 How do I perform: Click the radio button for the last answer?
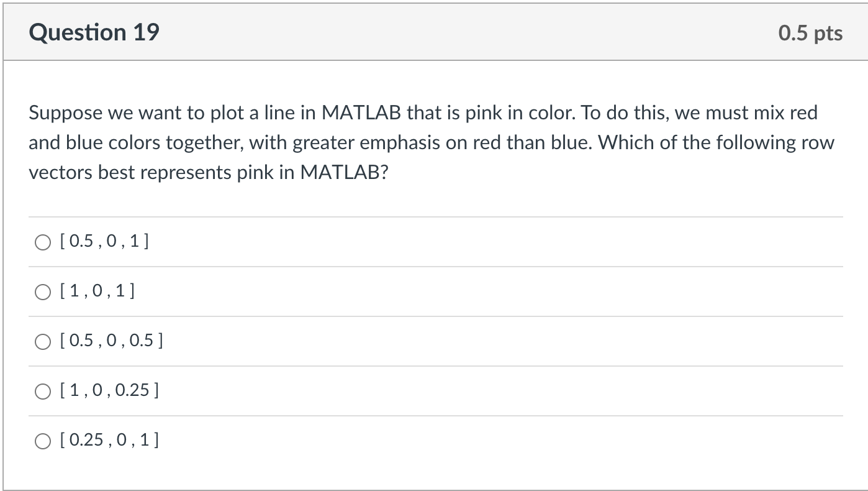pyautogui.click(x=42, y=441)
